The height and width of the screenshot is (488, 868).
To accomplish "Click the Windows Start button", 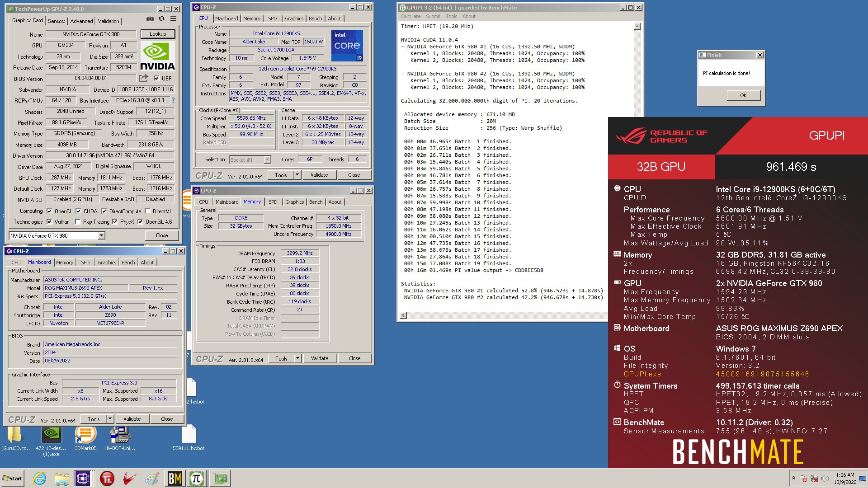I will pos(13,479).
